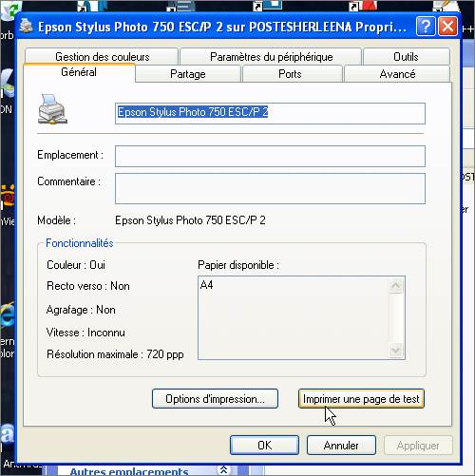475x476 pixels.
Task: Open the Ports tab
Action: point(292,74)
